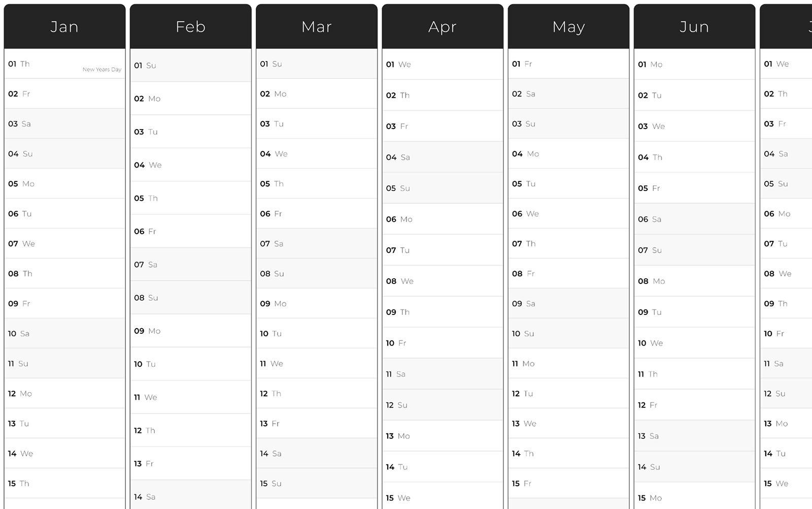Click May 11 Monday cell
This screenshot has width=812, height=509.
568,364
